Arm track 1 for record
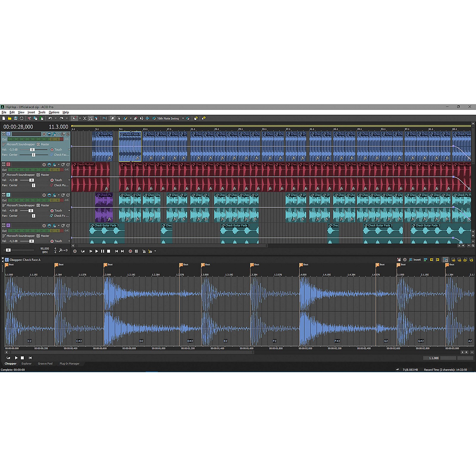This screenshot has height=476, width=476. coord(44,134)
